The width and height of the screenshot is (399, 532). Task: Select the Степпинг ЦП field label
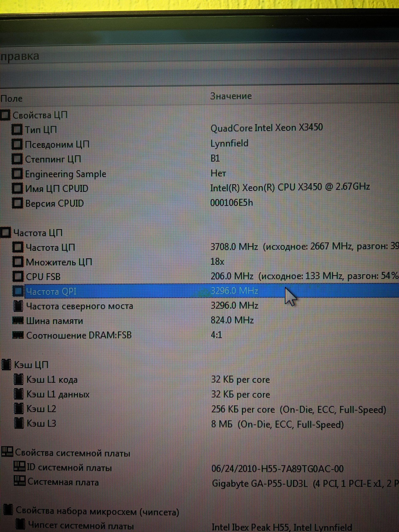click(53, 159)
